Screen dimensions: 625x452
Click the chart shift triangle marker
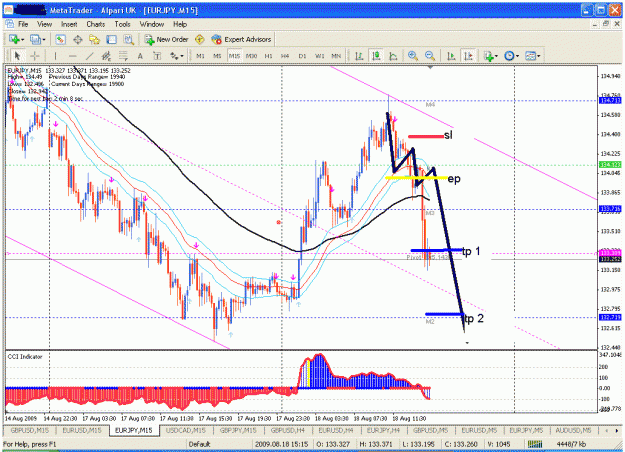coord(430,68)
